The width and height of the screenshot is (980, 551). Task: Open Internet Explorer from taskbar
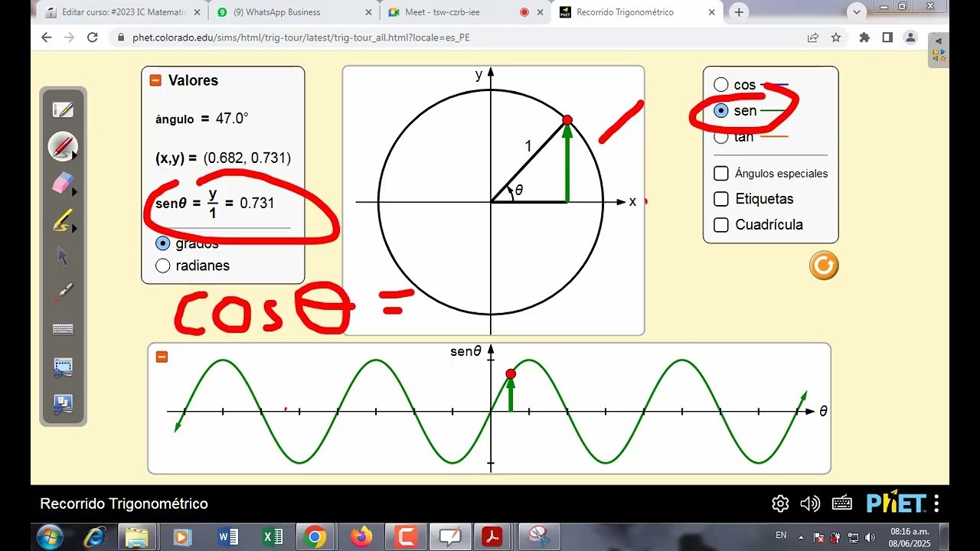(95, 537)
